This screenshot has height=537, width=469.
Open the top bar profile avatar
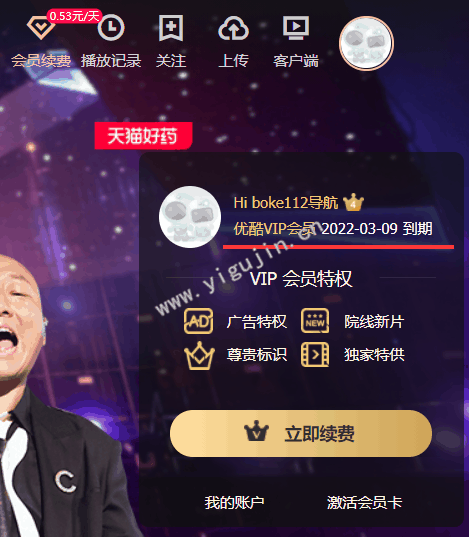click(366, 43)
